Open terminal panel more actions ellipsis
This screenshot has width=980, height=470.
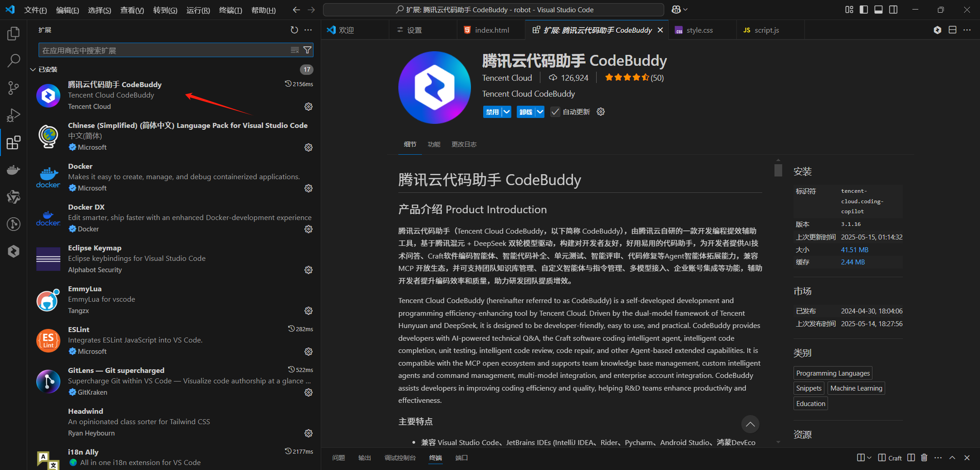click(938, 457)
